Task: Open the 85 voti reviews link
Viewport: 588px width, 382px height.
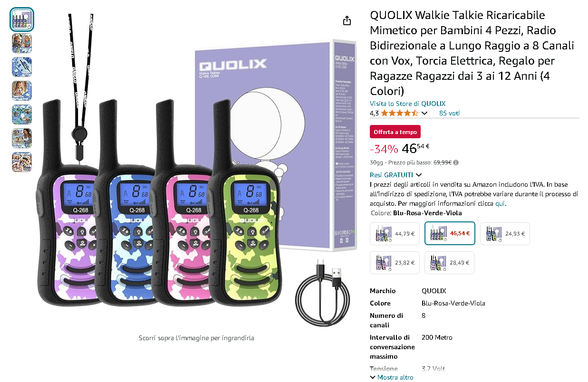Action: (449, 113)
